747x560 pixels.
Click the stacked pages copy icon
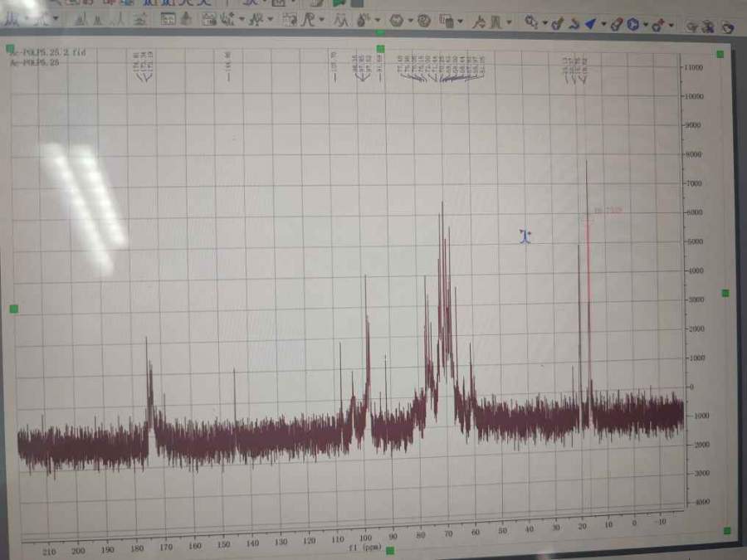coord(446,21)
